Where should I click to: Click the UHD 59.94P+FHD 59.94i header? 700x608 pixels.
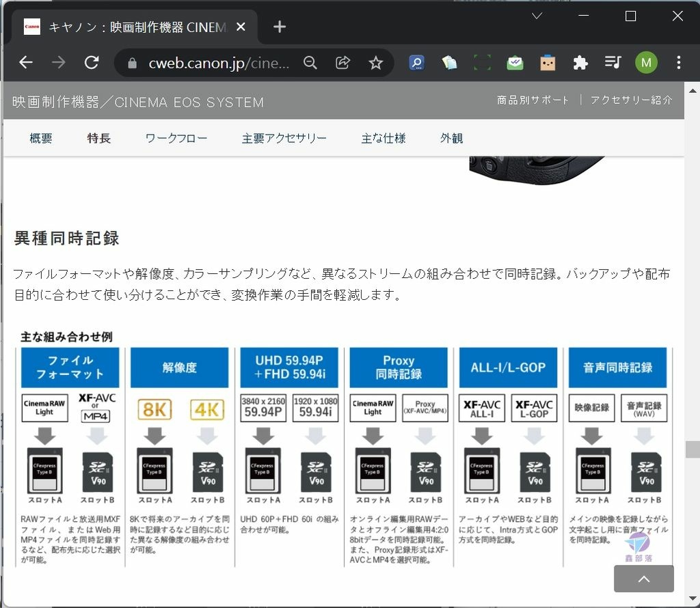pyautogui.click(x=289, y=368)
